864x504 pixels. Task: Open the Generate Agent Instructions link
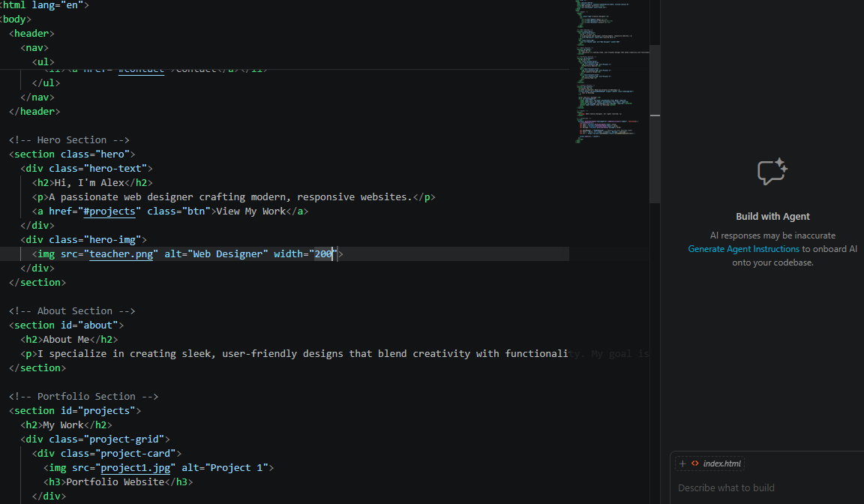[743, 249]
